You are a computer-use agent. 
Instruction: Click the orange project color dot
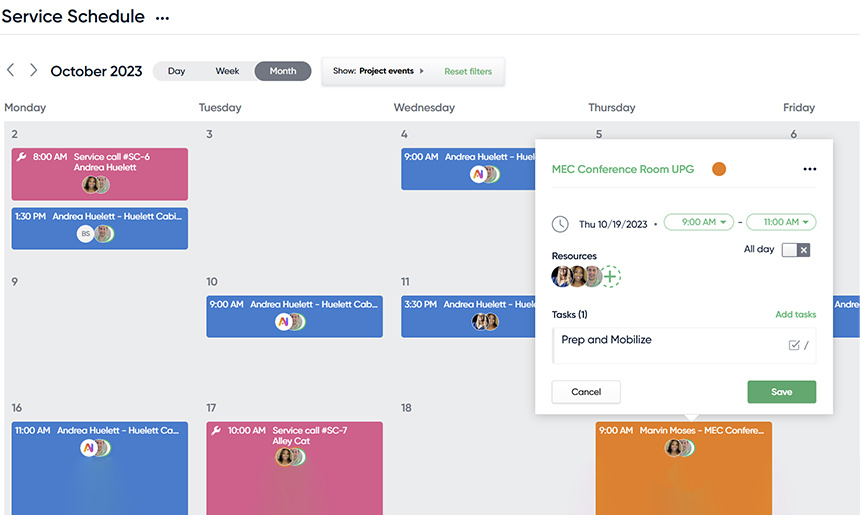point(719,169)
